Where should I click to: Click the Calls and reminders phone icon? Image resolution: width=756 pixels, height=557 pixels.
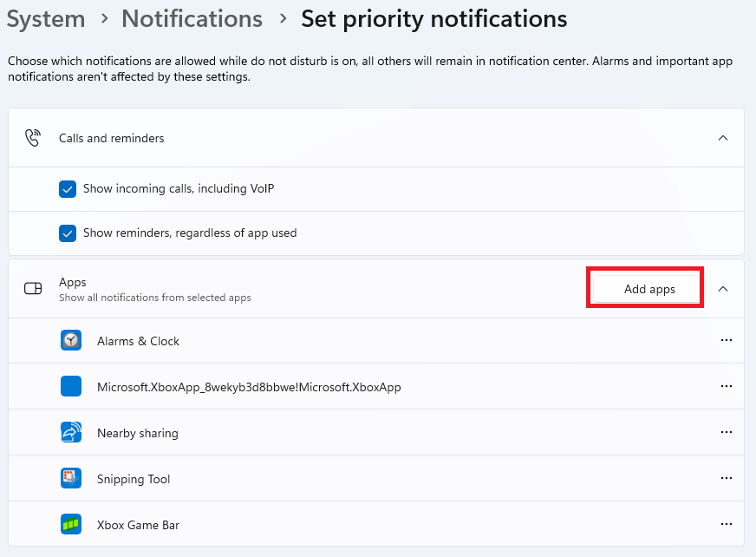(x=33, y=138)
